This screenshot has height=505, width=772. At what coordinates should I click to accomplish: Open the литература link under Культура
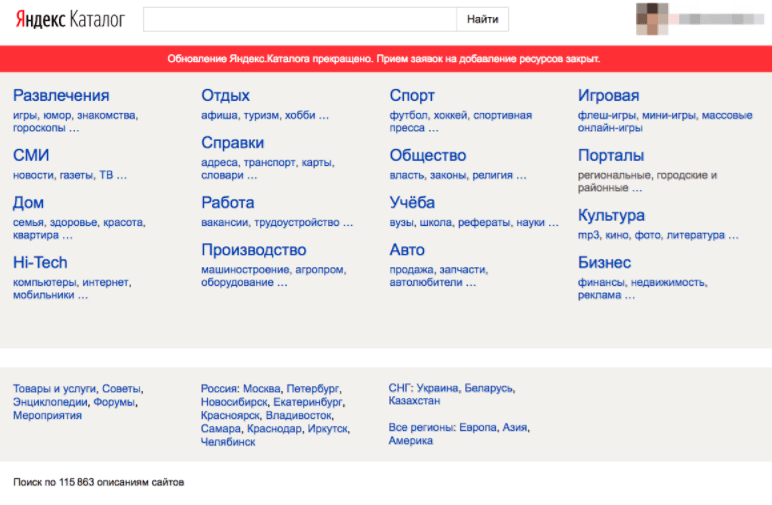695,235
